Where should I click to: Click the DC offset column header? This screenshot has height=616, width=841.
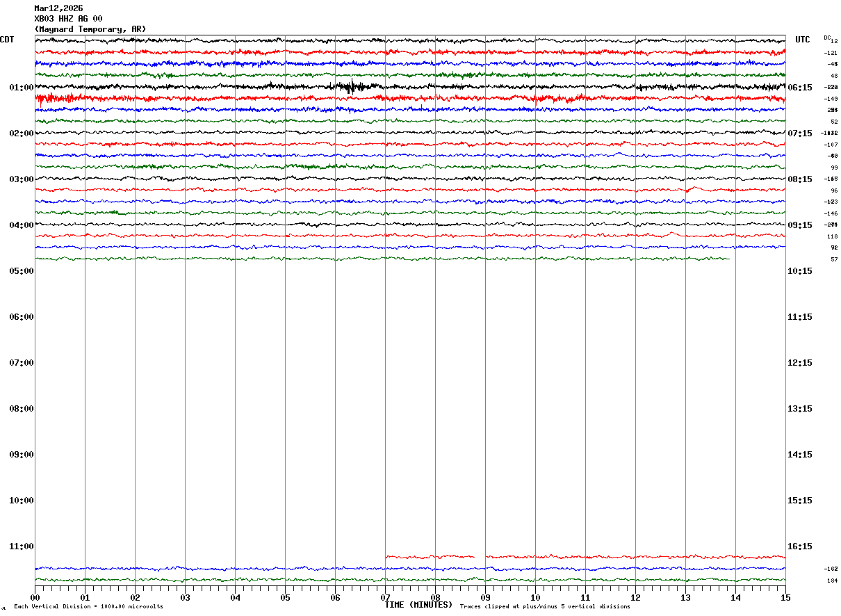(x=827, y=38)
